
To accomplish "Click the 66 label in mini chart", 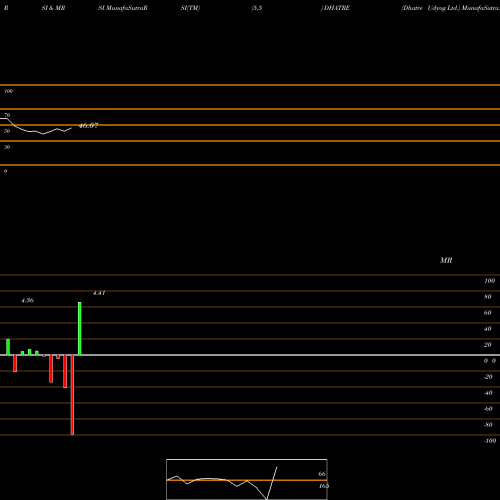I will click(x=322, y=474).
